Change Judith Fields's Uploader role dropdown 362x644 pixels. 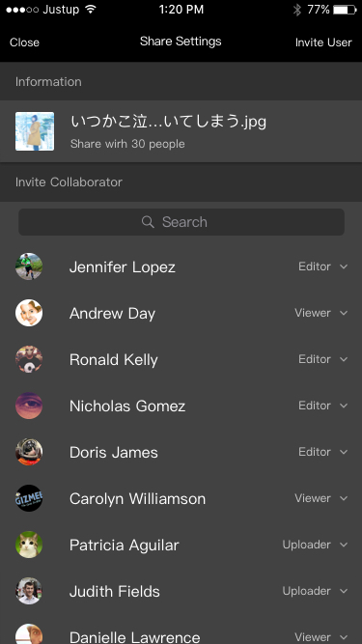pos(316,591)
